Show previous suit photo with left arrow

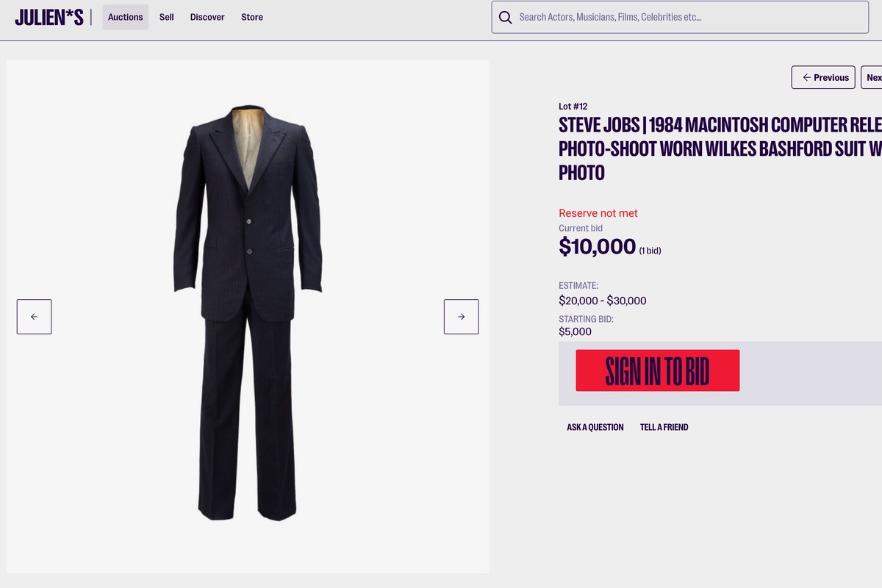tap(34, 317)
